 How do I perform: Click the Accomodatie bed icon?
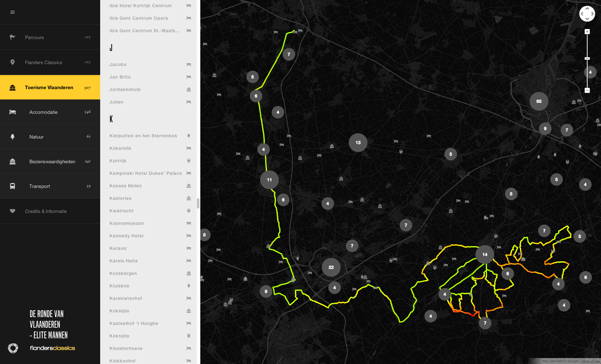pyautogui.click(x=13, y=112)
